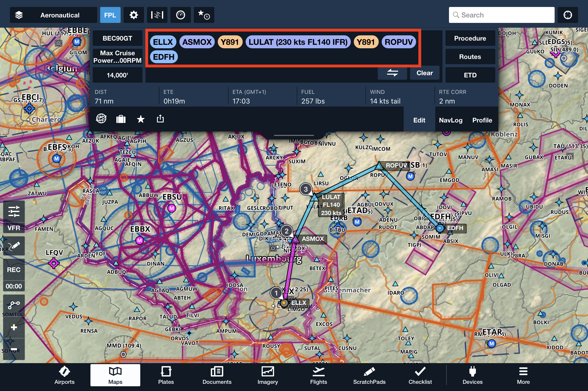588x391 pixels.
Task: Open the instrument gauge icon
Action: [180, 15]
